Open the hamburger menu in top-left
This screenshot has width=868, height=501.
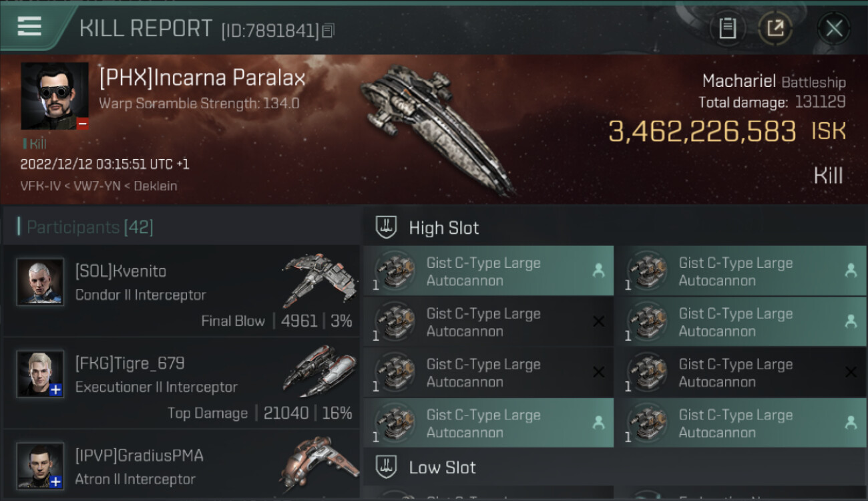[x=29, y=27]
